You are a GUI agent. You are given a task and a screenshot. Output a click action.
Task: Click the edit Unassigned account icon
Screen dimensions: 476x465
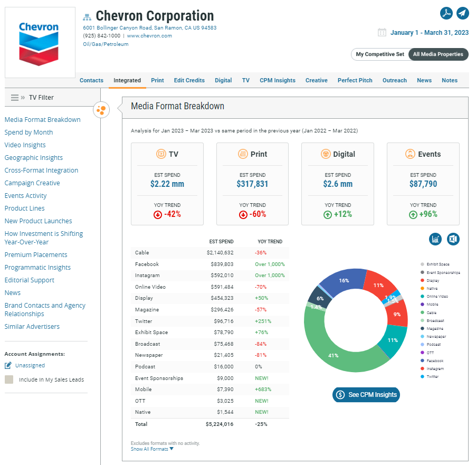(x=8, y=365)
